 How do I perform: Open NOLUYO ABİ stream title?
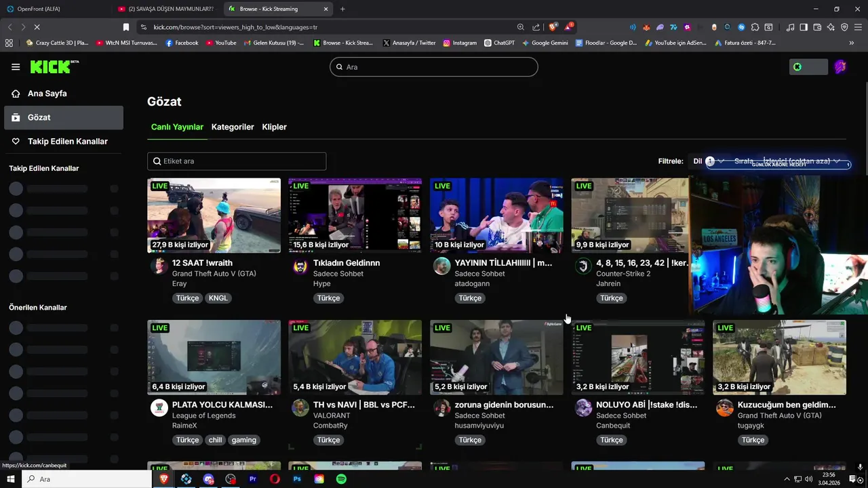coord(647,405)
